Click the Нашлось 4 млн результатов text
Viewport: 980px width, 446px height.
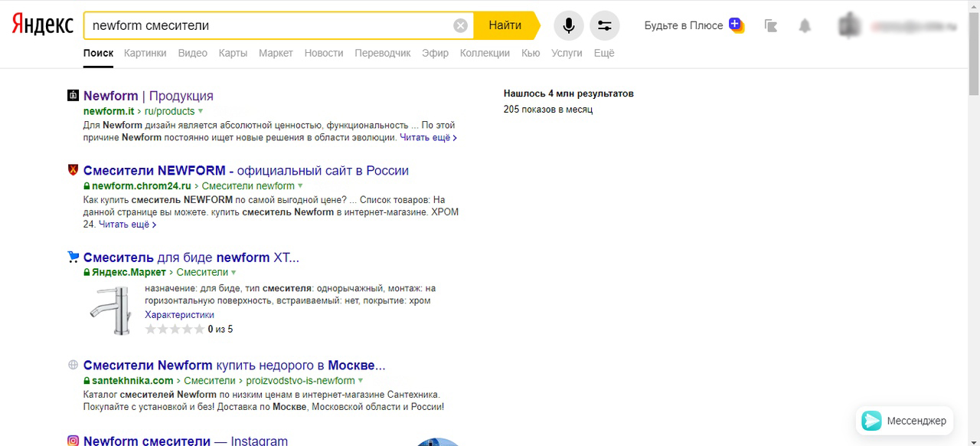pos(569,93)
